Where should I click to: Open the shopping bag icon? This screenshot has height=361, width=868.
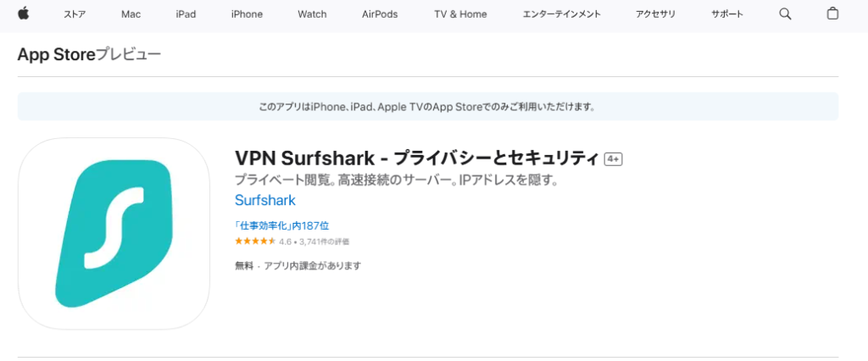point(832,14)
